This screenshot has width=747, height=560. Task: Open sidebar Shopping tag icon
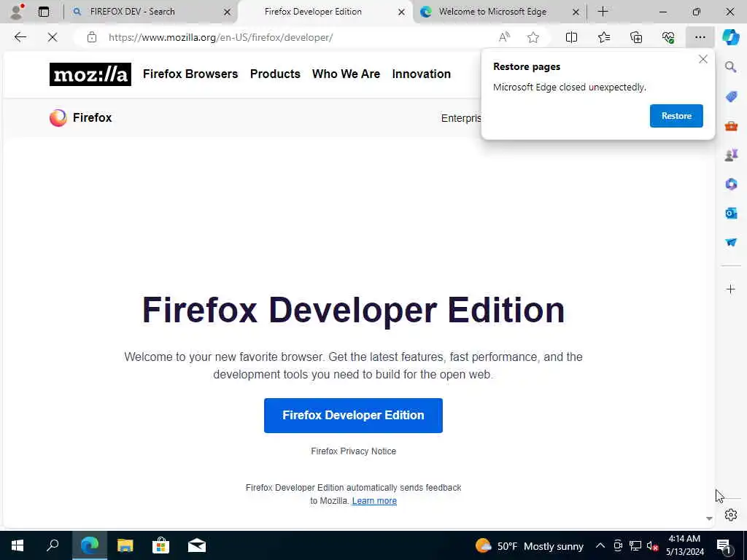[x=731, y=97]
